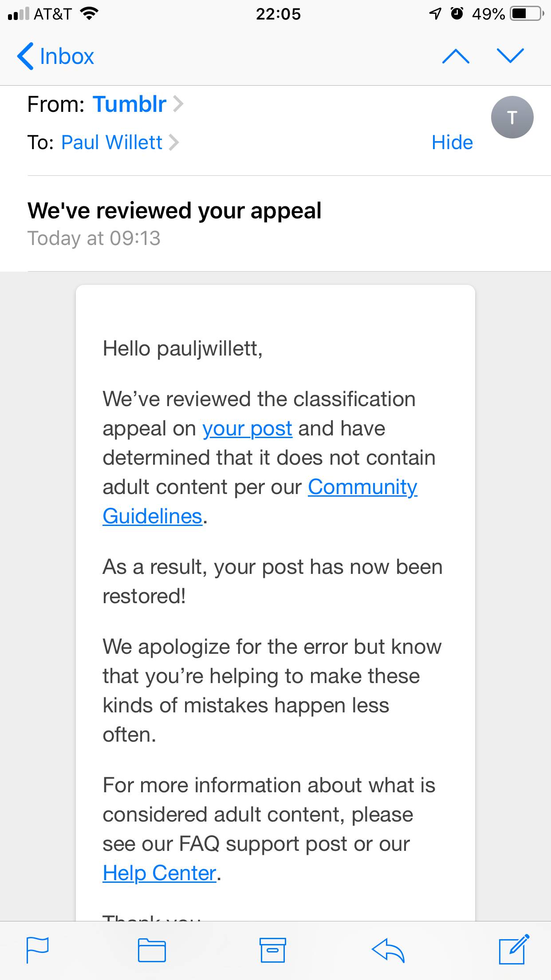
Task: Open the move-to-folder icon
Action: coord(152,950)
